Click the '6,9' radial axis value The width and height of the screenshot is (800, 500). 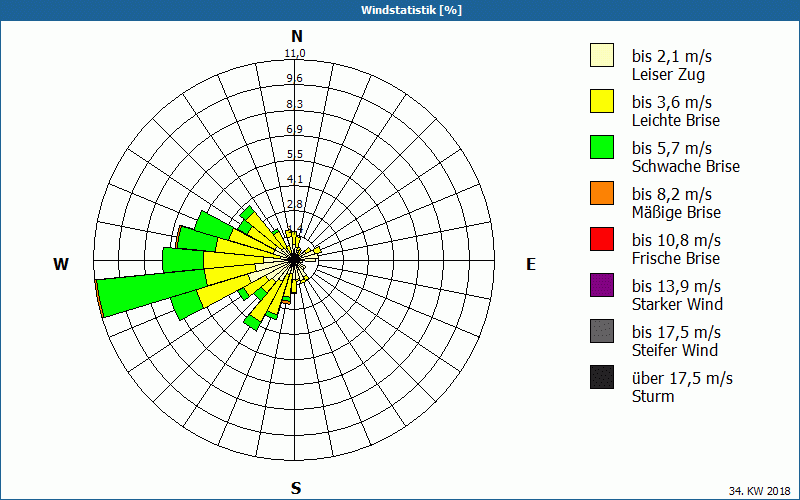[295, 129]
